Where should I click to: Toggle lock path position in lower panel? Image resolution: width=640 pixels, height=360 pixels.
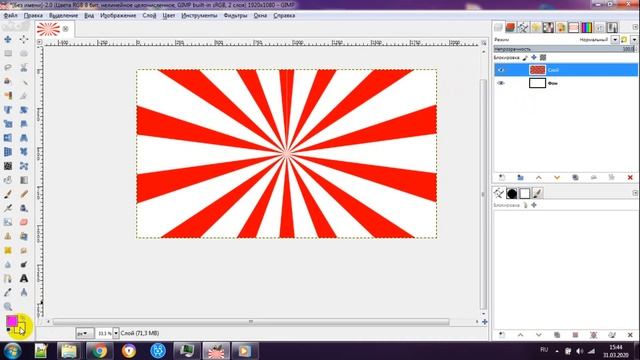[534, 205]
